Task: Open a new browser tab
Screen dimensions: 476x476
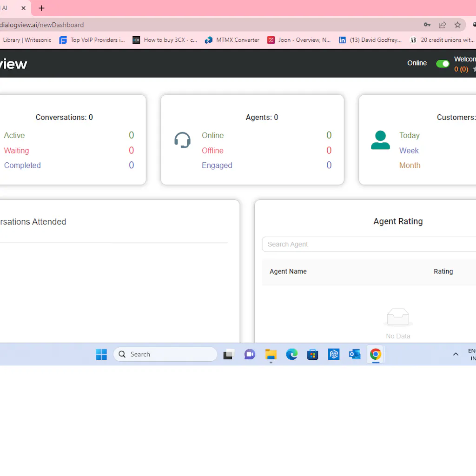Action: (x=41, y=8)
